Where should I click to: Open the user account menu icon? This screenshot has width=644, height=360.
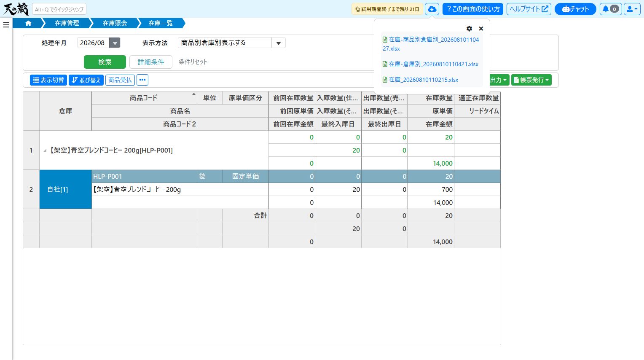(632, 9)
